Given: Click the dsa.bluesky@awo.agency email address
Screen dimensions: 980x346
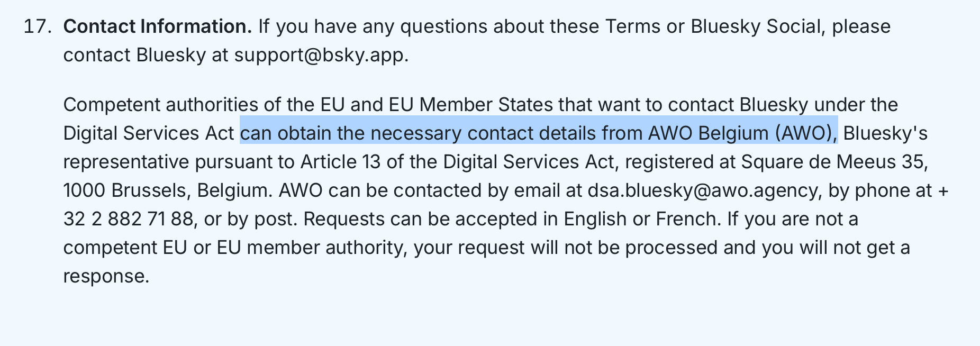Looking at the screenshot, I should [702, 190].
